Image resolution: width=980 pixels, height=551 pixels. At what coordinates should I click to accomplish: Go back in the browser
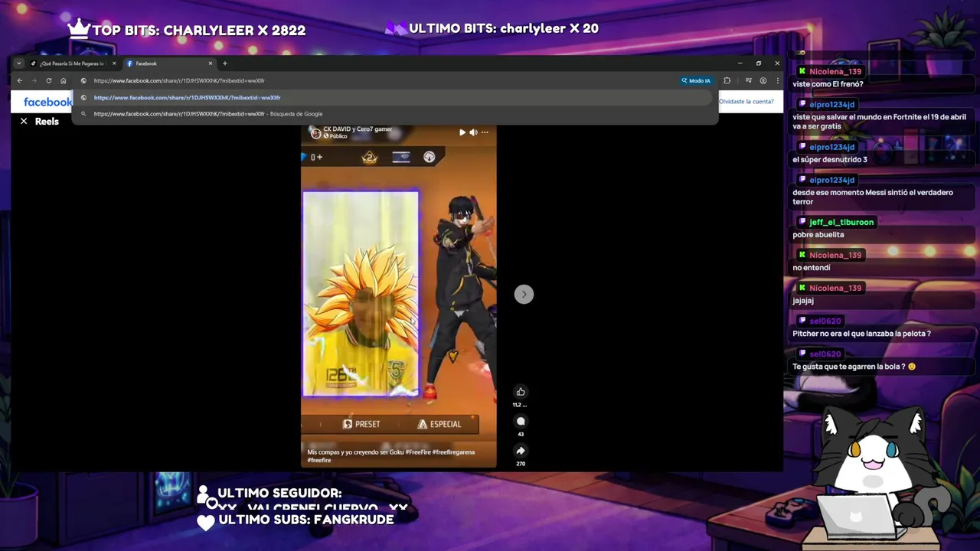click(20, 80)
